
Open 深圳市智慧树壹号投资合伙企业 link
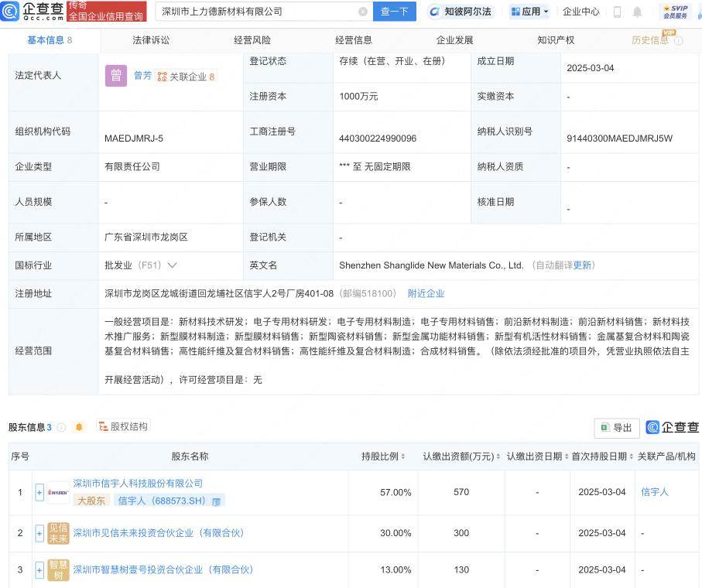click(163, 569)
